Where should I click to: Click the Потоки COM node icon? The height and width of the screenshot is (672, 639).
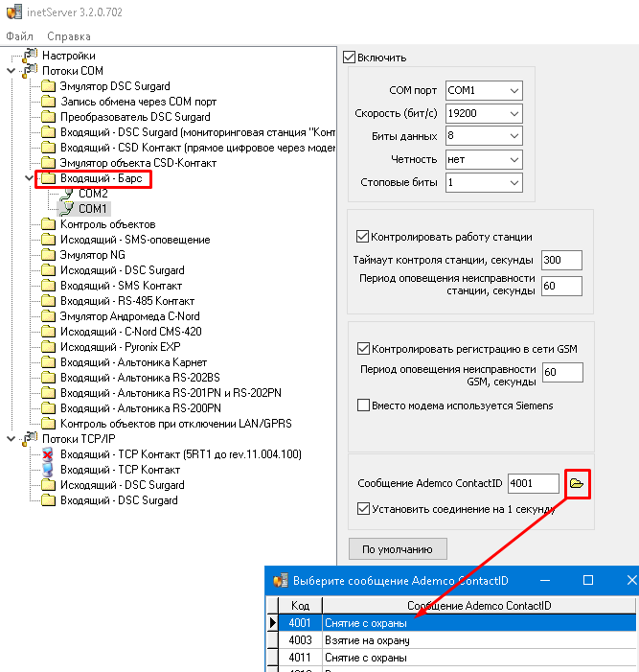tap(30, 70)
